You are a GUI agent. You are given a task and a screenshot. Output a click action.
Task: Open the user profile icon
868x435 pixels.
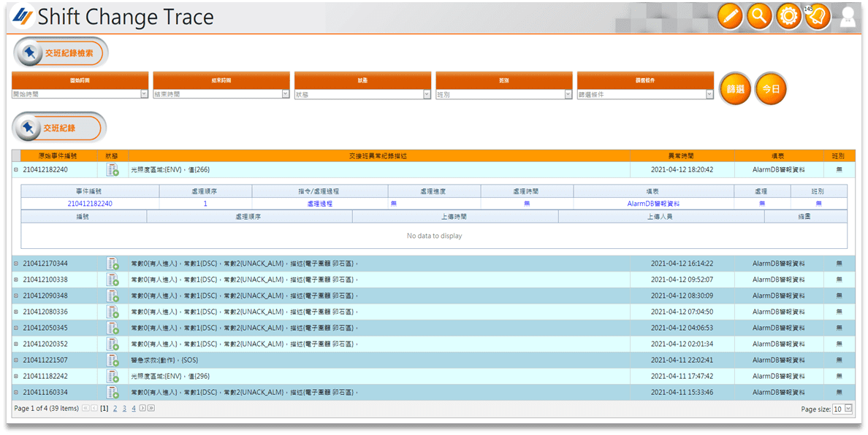pos(848,18)
